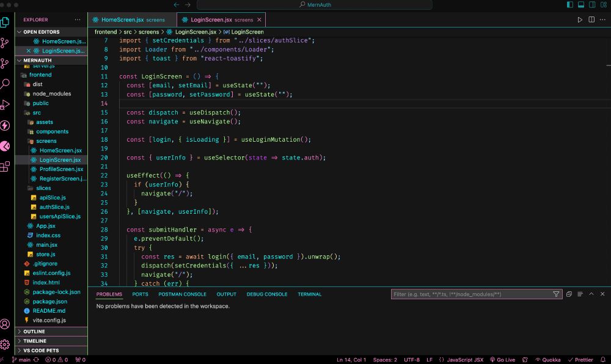Screen dimensions: 611x364
Task: Switch to the OUTPUT panel tab
Action: (x=227, y=294)
